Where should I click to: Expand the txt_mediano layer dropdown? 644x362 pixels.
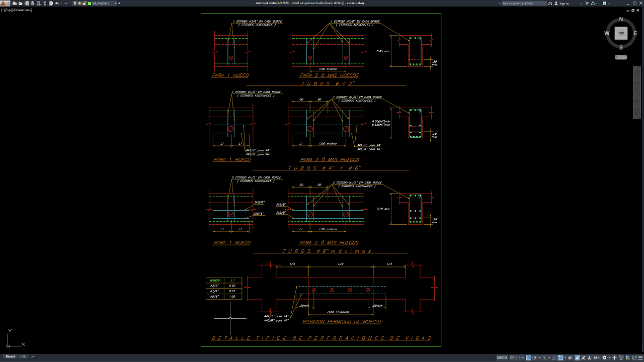tap(116, 4)
